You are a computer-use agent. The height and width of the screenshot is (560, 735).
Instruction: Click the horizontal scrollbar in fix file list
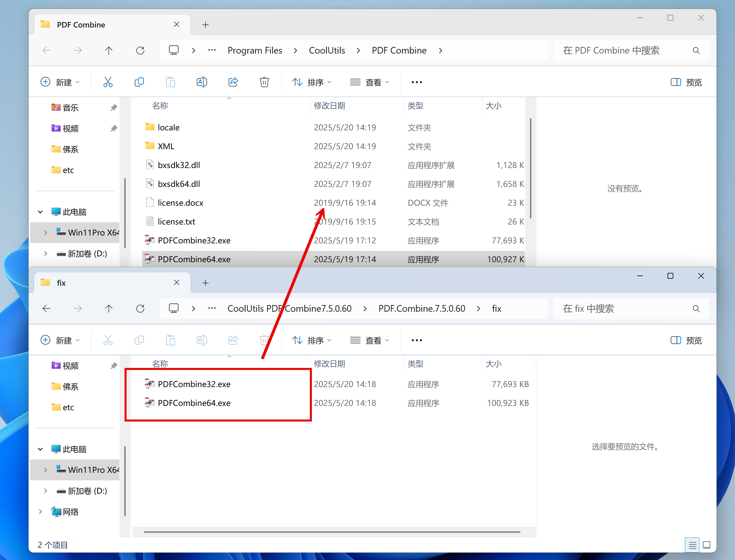tap(332, 532)
